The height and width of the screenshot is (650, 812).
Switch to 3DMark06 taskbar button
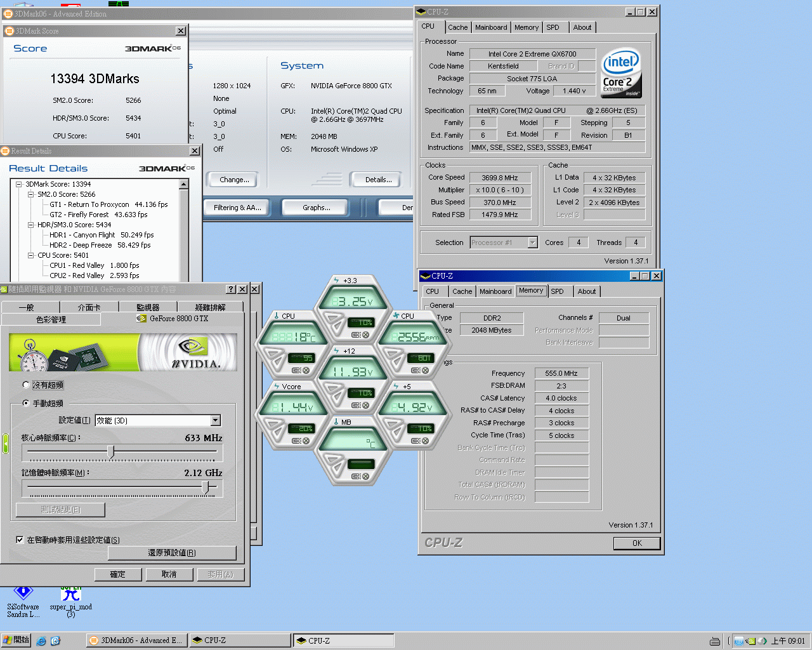pos(136,640)
